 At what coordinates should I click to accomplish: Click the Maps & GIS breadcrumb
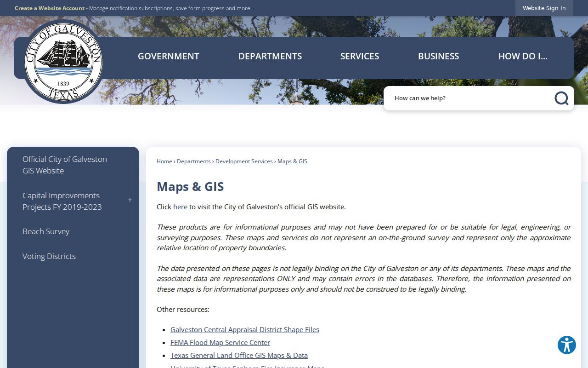click(292, 161)
